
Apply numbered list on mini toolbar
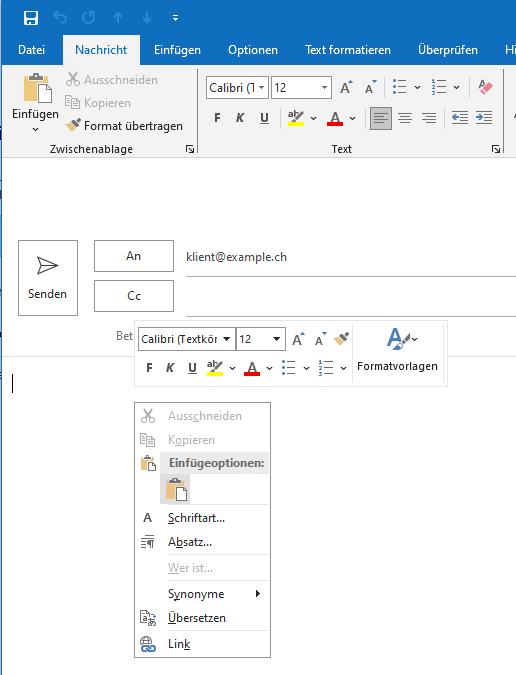[326, 368]
